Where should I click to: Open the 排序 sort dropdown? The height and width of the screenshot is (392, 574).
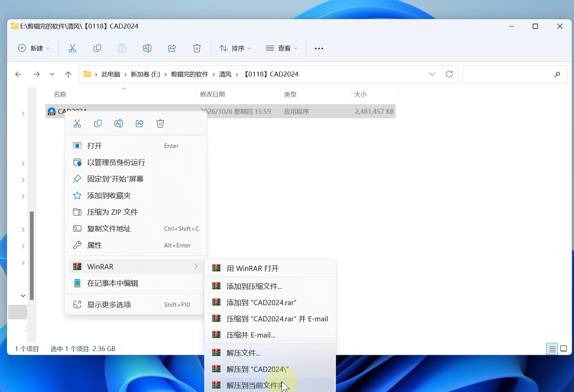[235, 48]
